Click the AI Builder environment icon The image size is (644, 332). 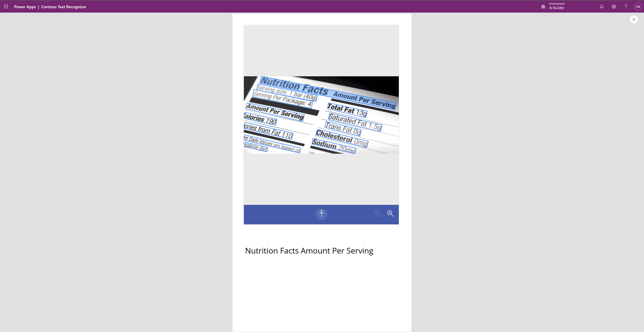pyautogui.click(x=543, y=6)
